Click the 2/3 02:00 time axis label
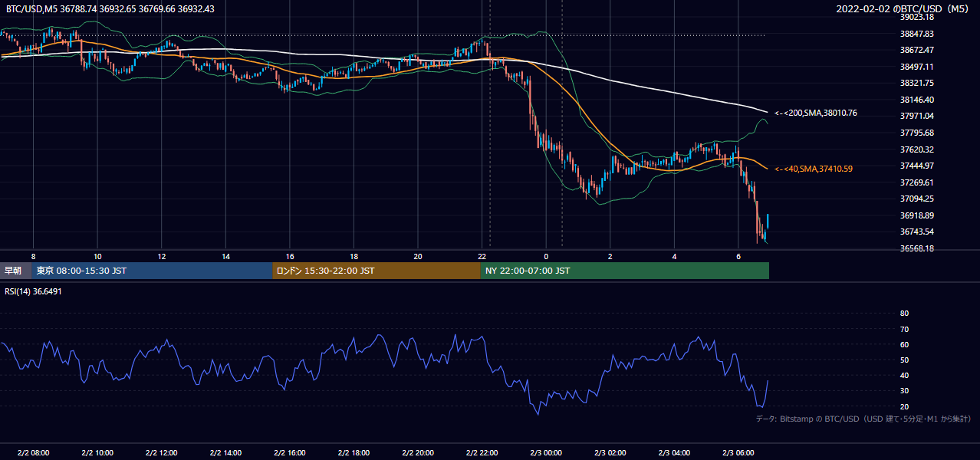 [610, 452]
